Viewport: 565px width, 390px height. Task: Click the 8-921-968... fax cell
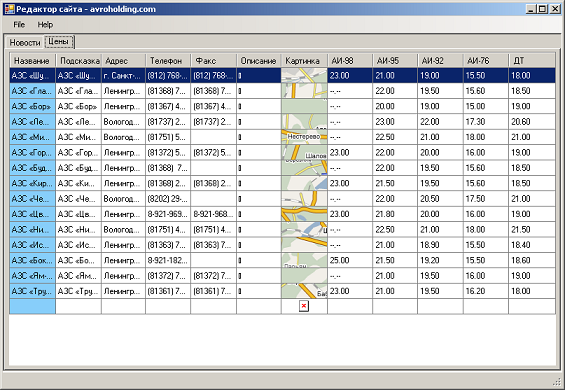tap(214, 214)
